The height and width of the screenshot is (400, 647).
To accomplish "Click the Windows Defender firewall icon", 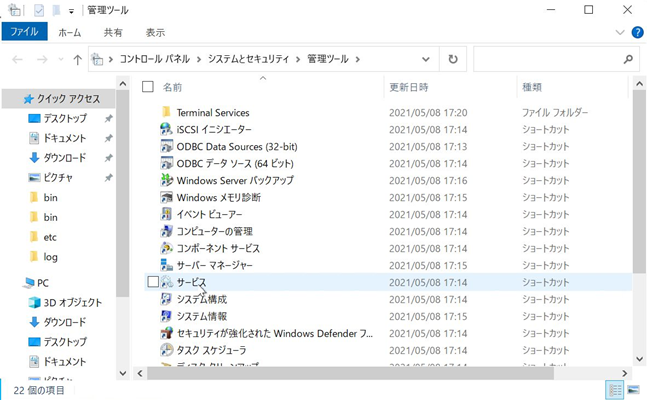I will point(166,333).
